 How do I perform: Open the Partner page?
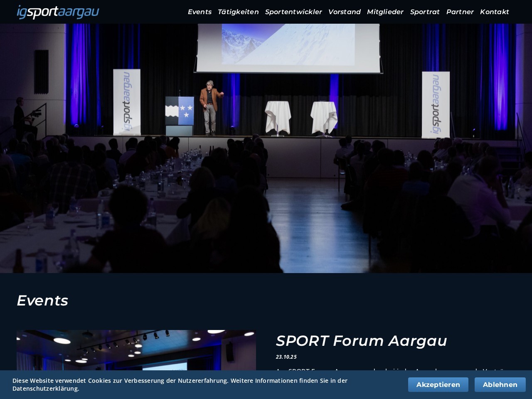tap(460, 12)
